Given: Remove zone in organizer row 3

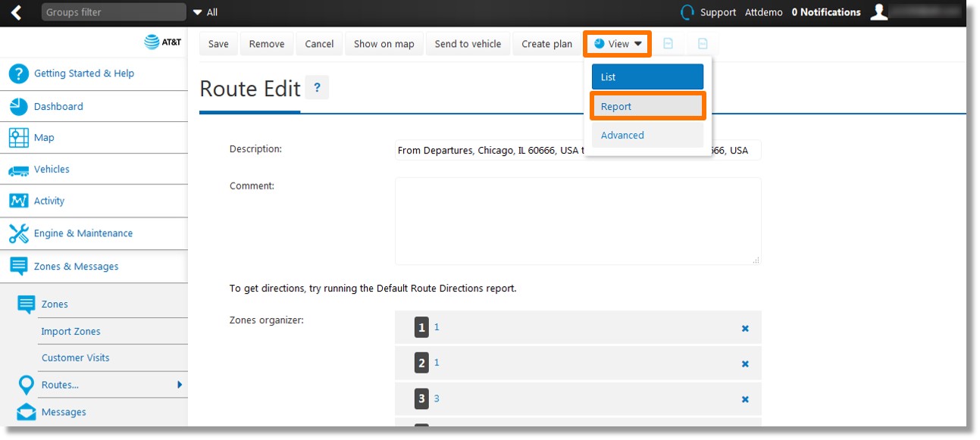Looking at the screenshot, I should (x=745, y=399).
